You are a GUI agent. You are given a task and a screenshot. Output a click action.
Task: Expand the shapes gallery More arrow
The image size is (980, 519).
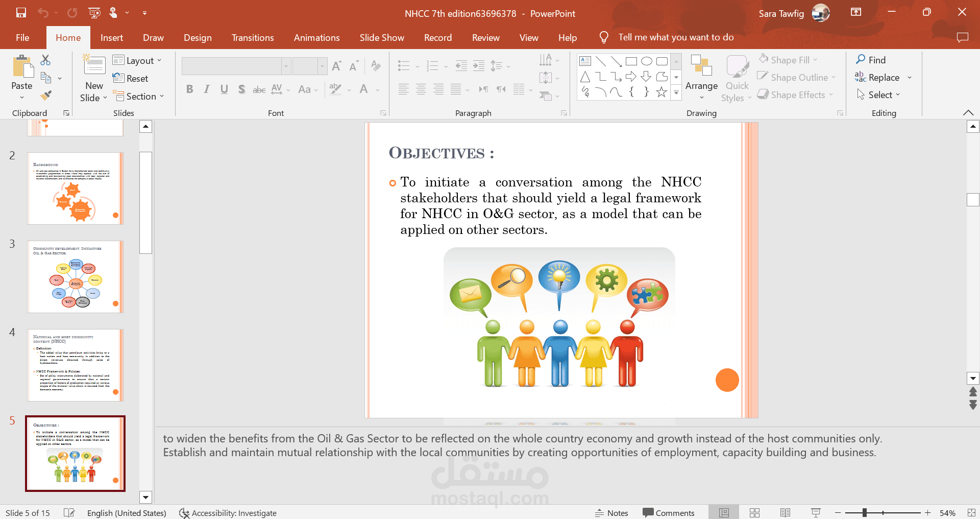point(676,92)
